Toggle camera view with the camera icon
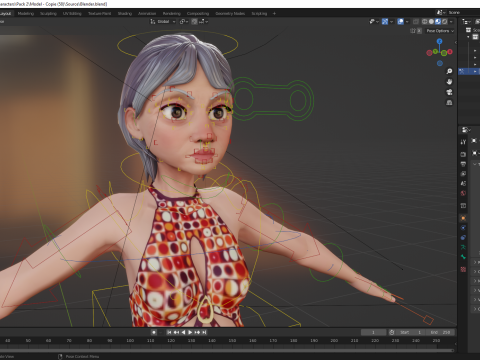This screenshot has width=480, height=360. tap(449, 92)
